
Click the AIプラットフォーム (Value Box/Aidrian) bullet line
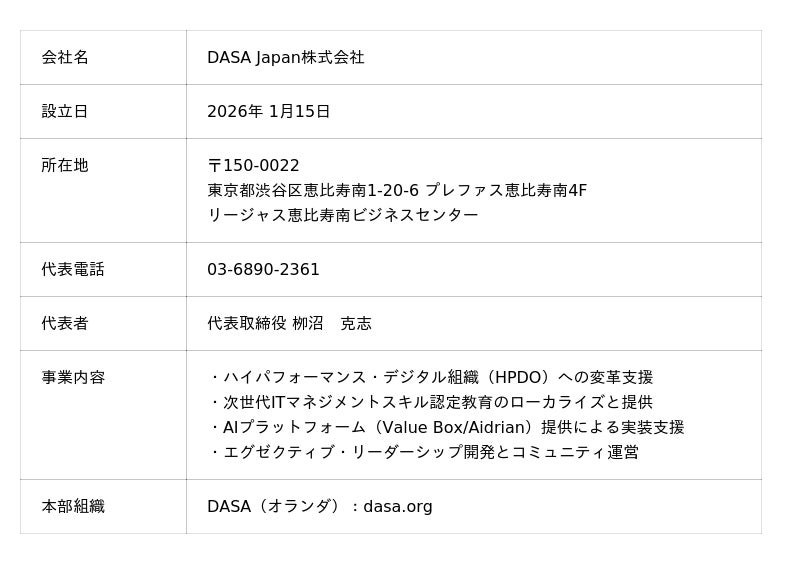tap(446, 427)
